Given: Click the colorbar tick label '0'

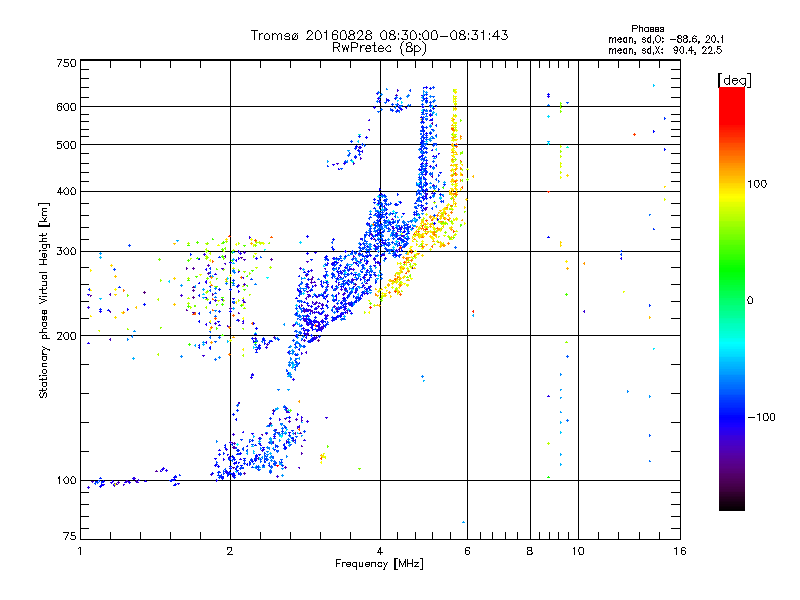Looking at the screenshot, I should click(750, 301).
